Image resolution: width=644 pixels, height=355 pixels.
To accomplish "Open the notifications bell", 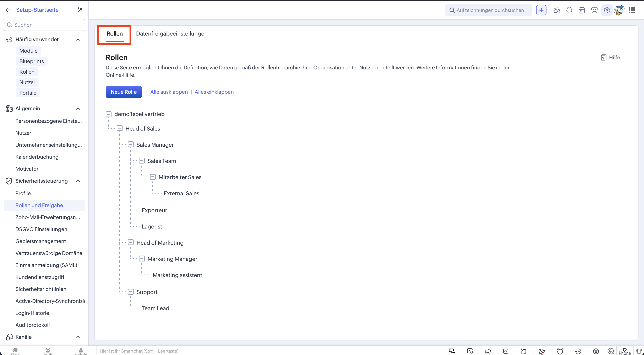I will tap(569, 10).
